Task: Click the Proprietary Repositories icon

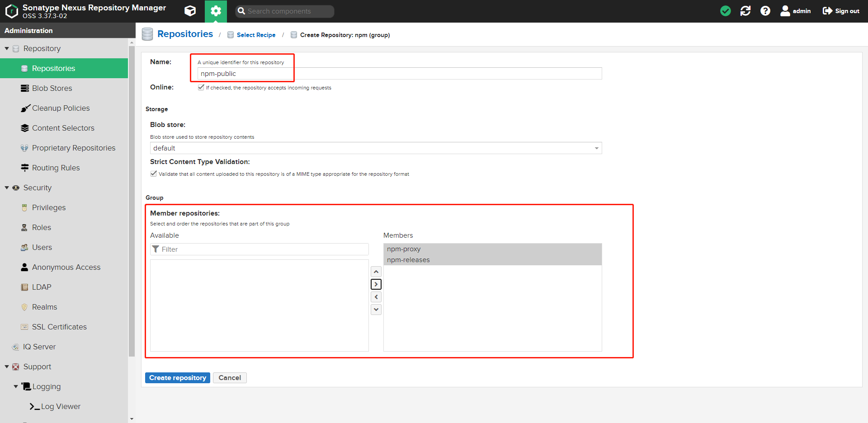Action: [x=24, y=148]
